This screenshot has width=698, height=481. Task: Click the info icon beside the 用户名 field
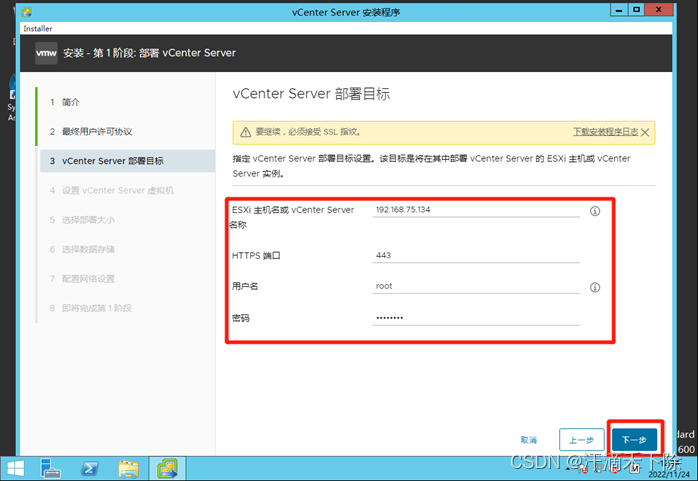[x=595, y=287]
